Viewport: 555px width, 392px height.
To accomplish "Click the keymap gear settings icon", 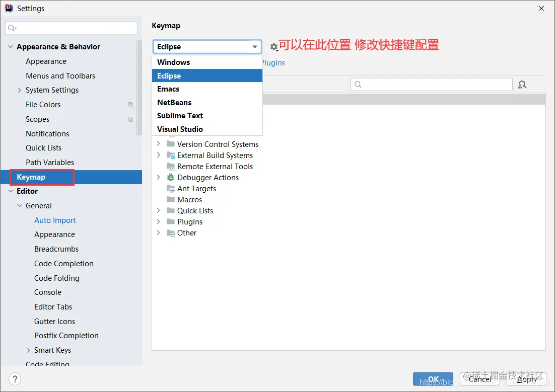I will click(x=273, y=47).
